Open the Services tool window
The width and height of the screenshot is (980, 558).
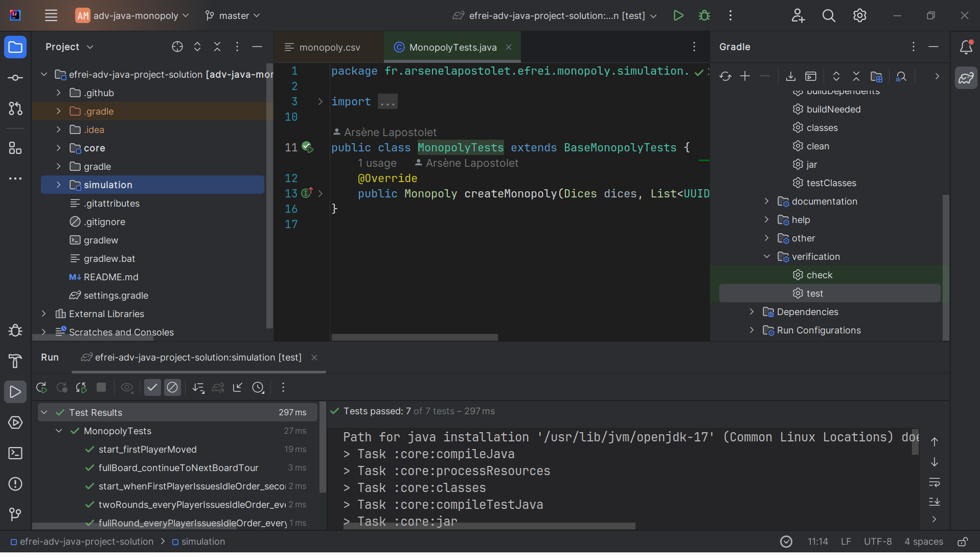coord(15,422)
